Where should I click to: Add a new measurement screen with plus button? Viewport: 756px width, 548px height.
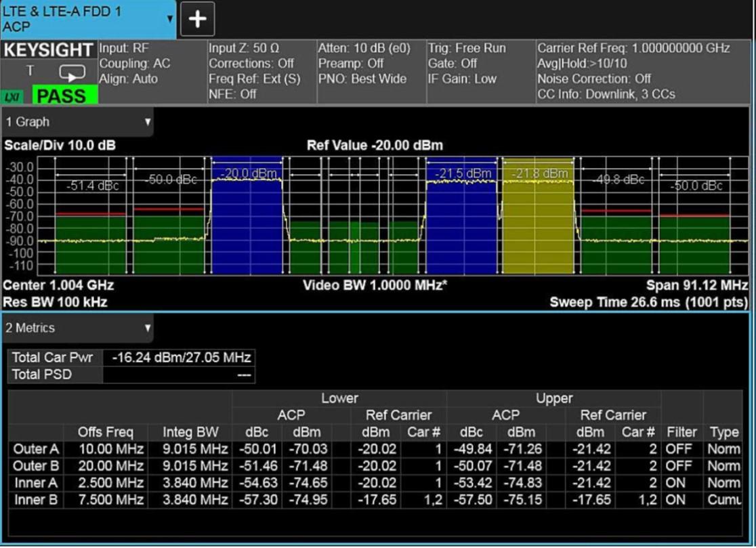(x=197, y=20)
